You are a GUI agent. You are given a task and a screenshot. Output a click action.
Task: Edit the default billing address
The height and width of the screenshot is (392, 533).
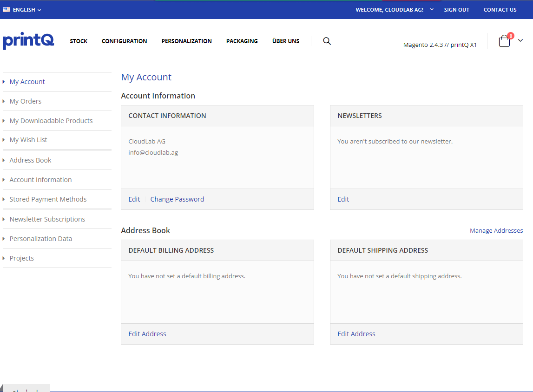(x=147, y=334)
